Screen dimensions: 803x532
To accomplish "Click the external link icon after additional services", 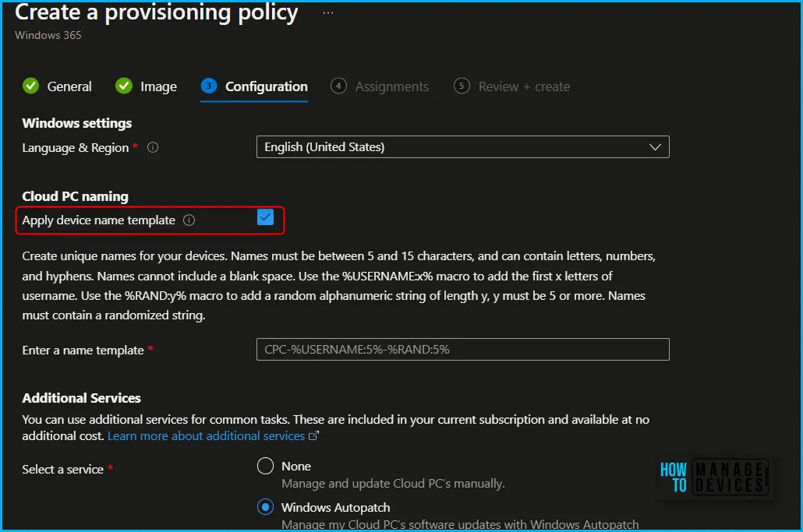I will pos(313,436).
